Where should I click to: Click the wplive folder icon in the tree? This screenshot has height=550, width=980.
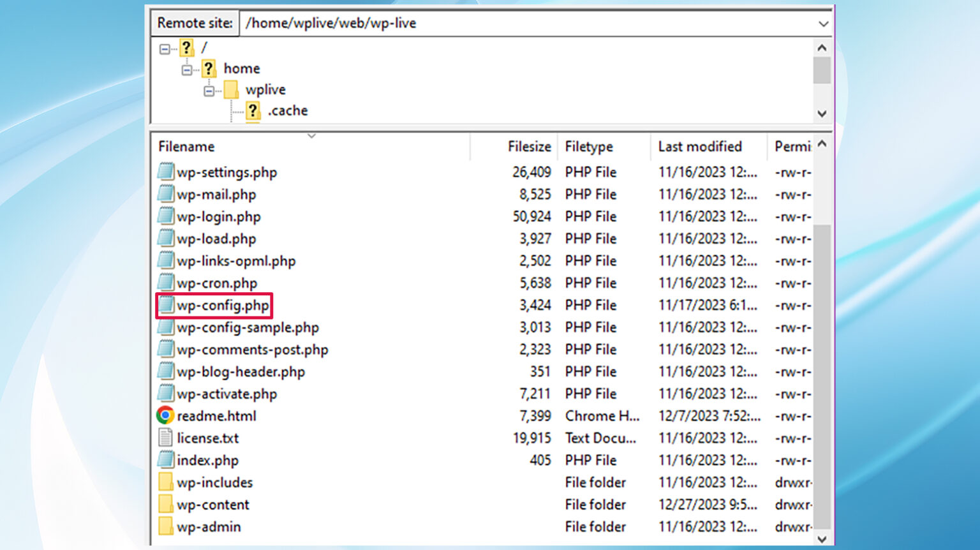[232, 90]
